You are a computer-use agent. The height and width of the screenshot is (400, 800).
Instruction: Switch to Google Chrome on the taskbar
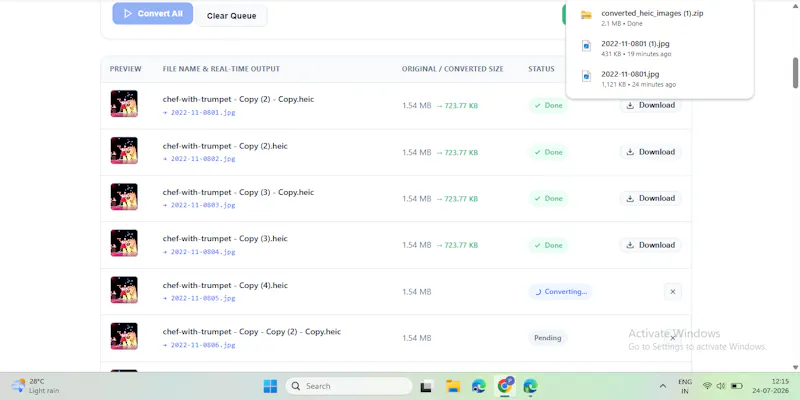[x=505, y=386]
